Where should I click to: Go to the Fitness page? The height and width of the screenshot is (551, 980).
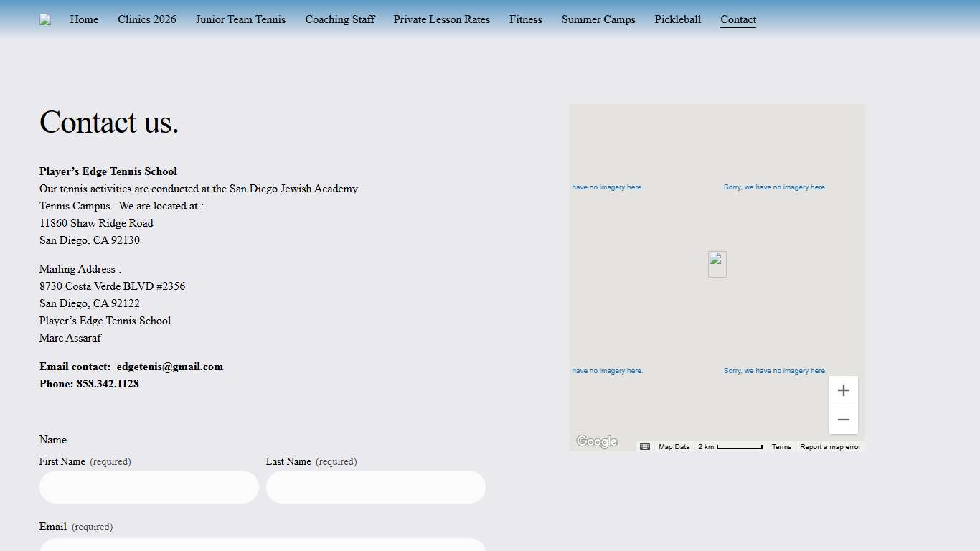click(526, 19)
